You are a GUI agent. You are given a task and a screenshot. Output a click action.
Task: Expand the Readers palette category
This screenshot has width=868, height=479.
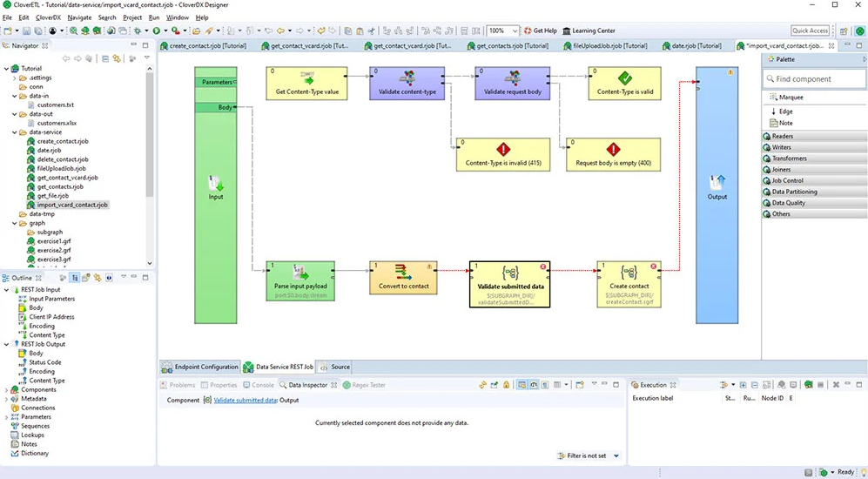(814, 136)
